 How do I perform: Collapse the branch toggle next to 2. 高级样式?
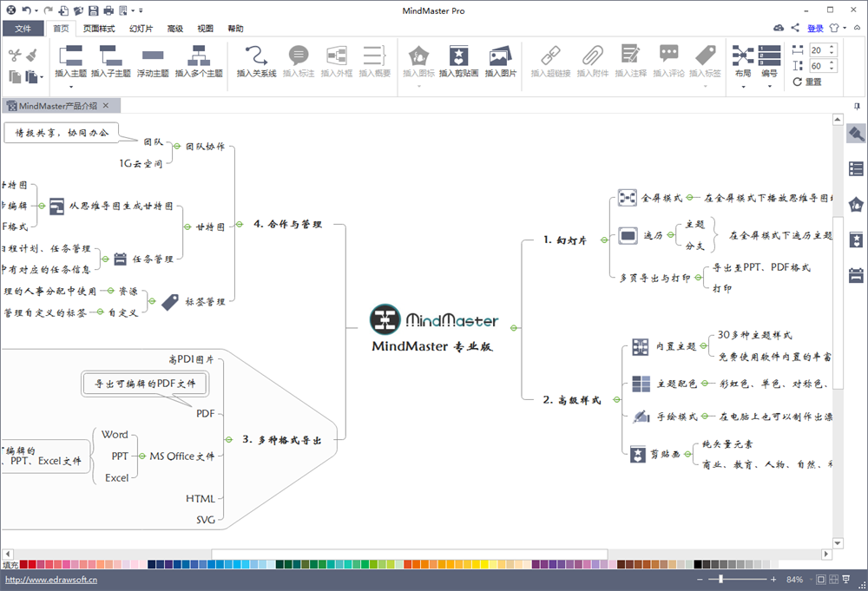click(x=616, y=399)
